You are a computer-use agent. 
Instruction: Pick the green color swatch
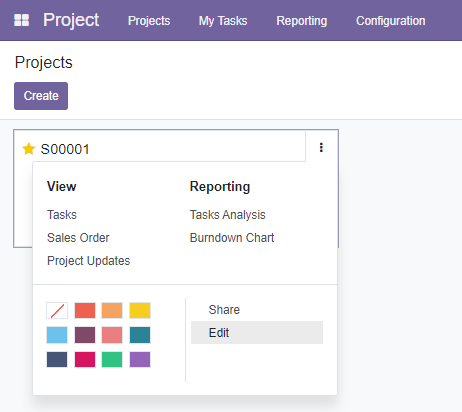point(112,359)
